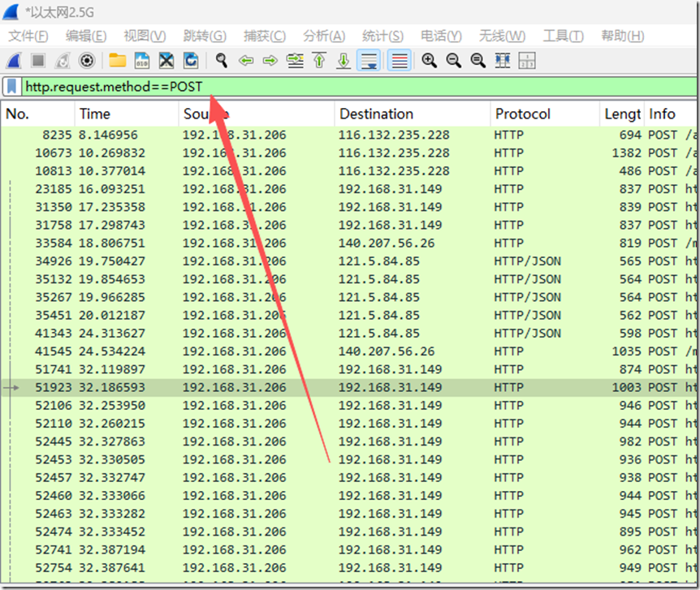Open the 文件(F) menu

click(28, 36)
